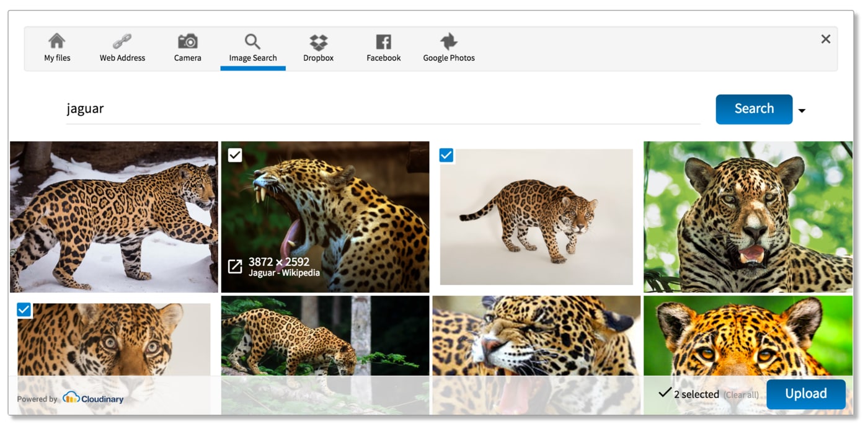The image size is (868, 434).
Task: Close the upload widget with the X
Action: [825, 39]
